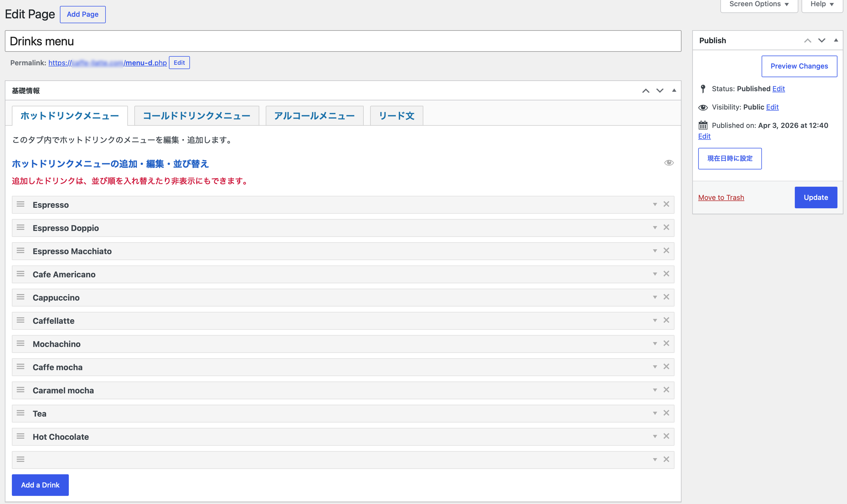
Task: Switch to コールドドリンクメニュー tab
Action: tap(197, 116)
